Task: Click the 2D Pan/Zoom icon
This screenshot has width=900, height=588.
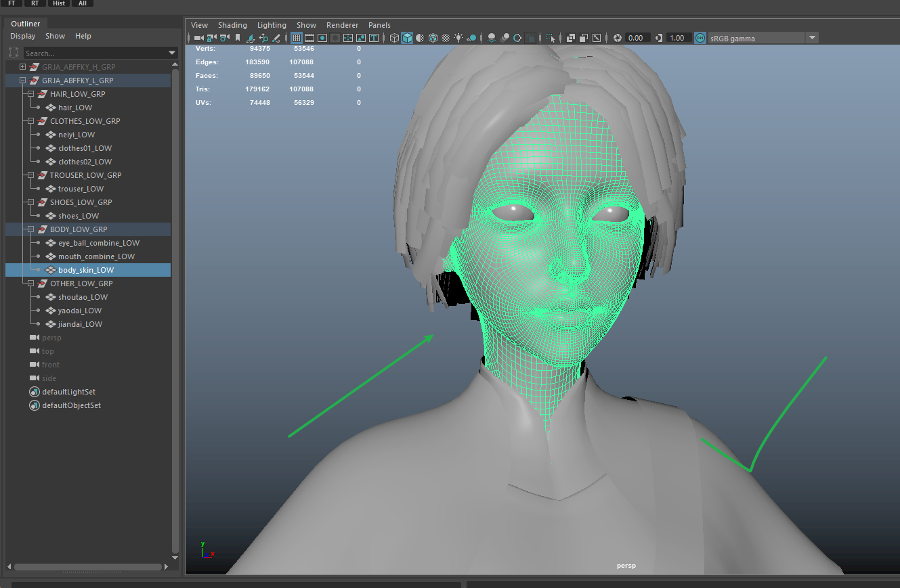Action: (263, 38)
